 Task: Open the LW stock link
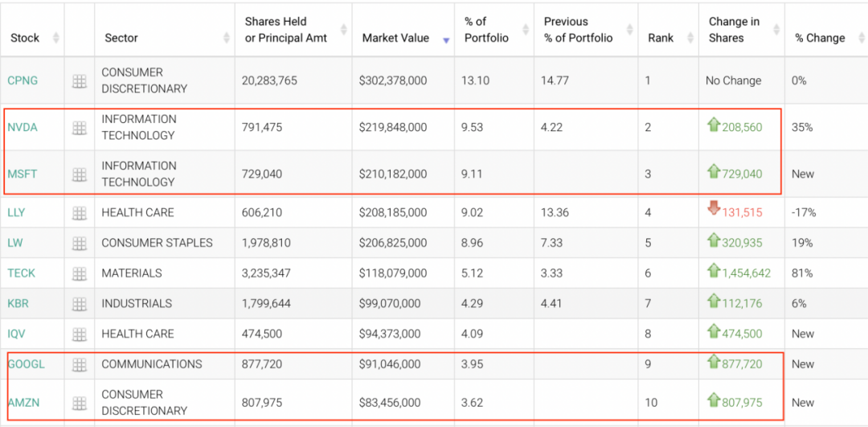[x=15, y=243]
